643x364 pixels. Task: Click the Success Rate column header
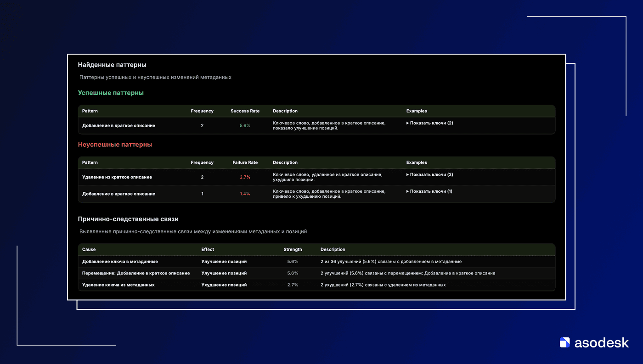pos(245,111)
